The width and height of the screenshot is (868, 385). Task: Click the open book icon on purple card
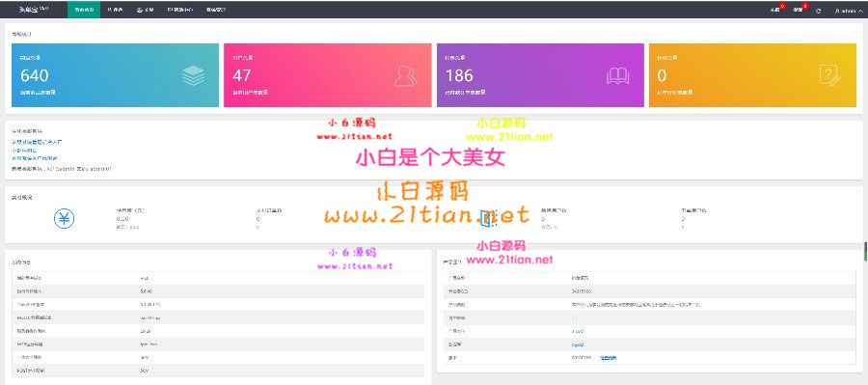point(618,76)
